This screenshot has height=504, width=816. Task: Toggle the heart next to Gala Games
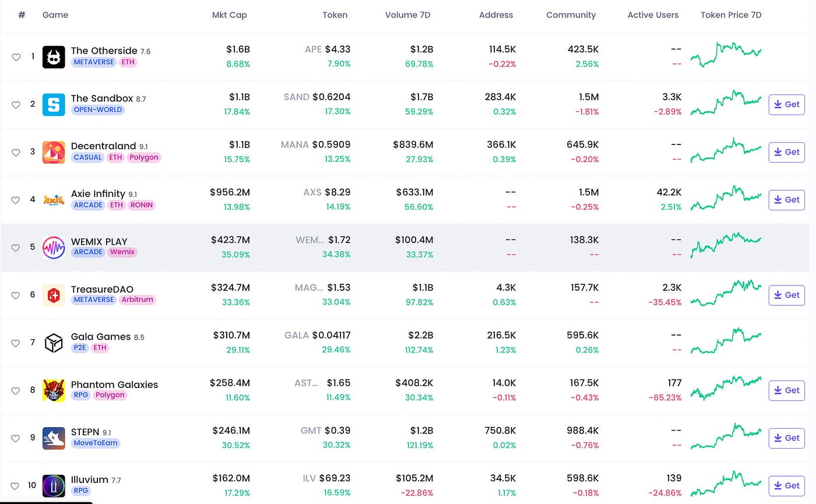[16, 343]
